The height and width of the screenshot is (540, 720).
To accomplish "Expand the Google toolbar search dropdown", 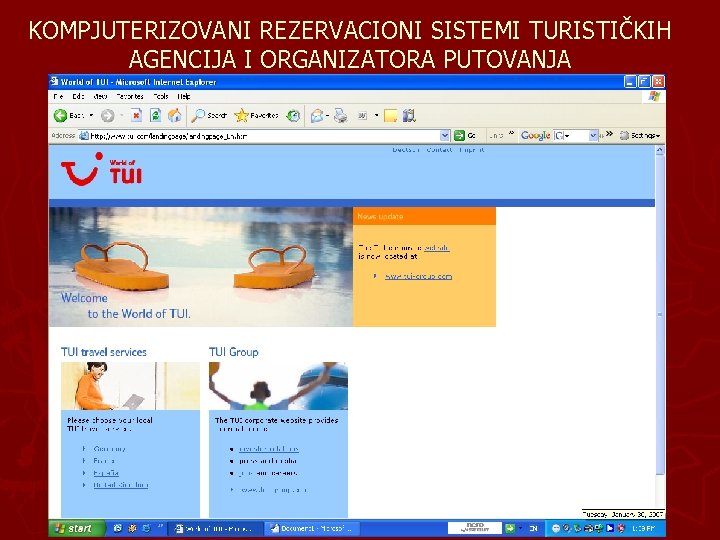I will tap(593, 135).
